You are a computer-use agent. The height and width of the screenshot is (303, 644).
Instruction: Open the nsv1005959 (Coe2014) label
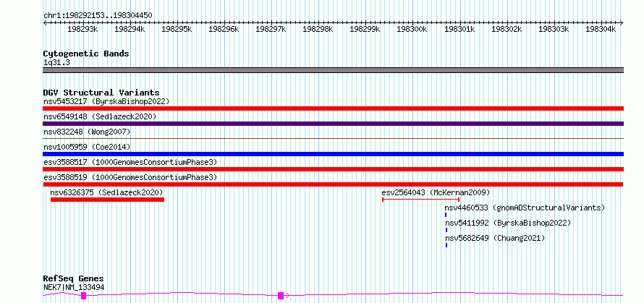tap(87, 147)
